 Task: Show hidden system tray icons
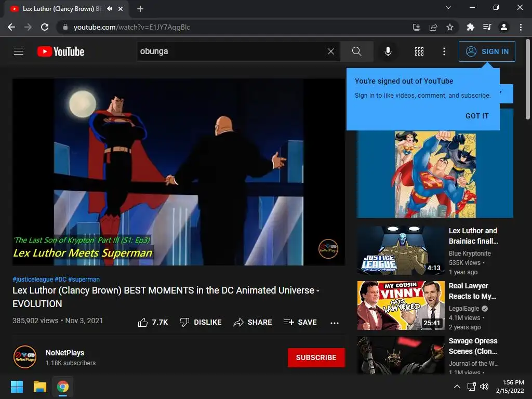pos(457,387)
